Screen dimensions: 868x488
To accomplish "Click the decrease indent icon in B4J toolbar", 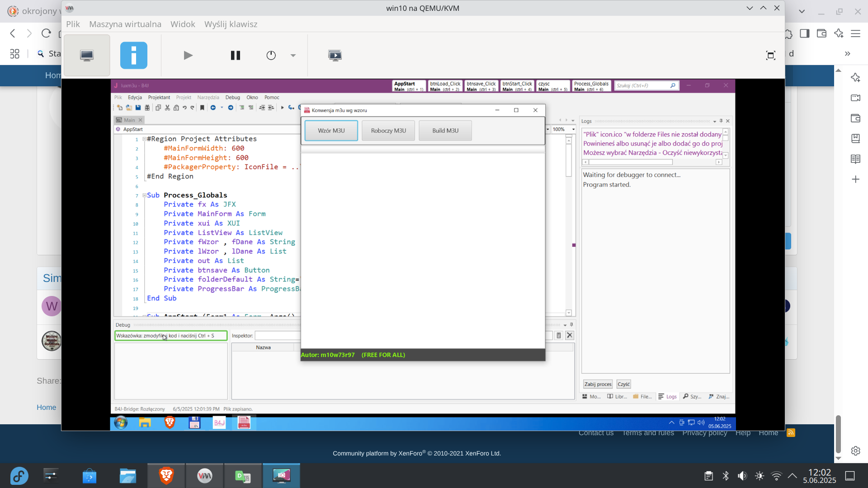I will (262, 108).
